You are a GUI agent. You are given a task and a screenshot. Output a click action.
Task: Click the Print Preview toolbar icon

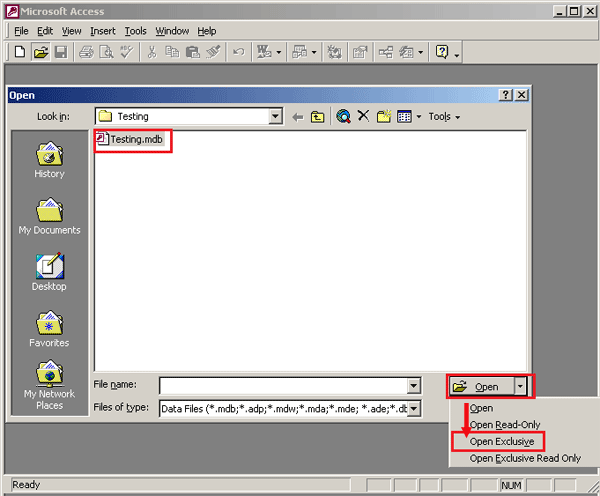[x=106, y=52]
